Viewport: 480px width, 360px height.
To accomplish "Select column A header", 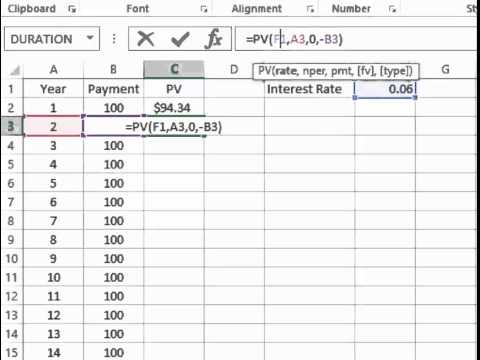I will pos(53,70).
